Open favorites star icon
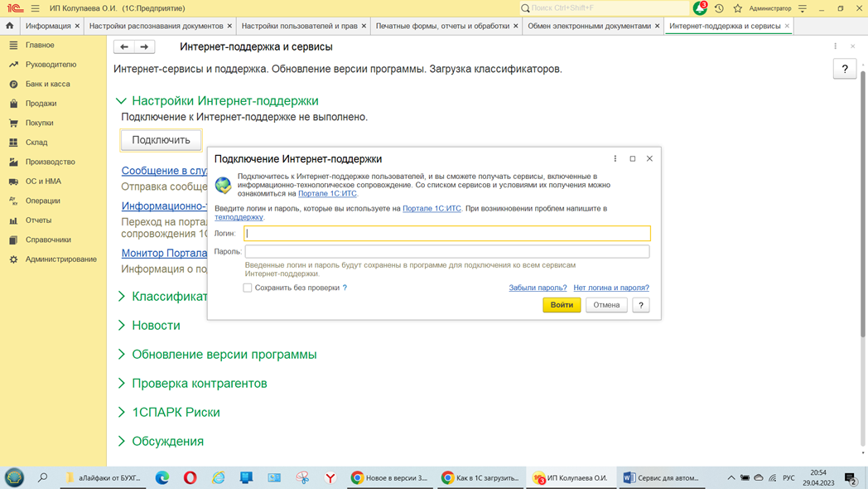 coord(738,8)
